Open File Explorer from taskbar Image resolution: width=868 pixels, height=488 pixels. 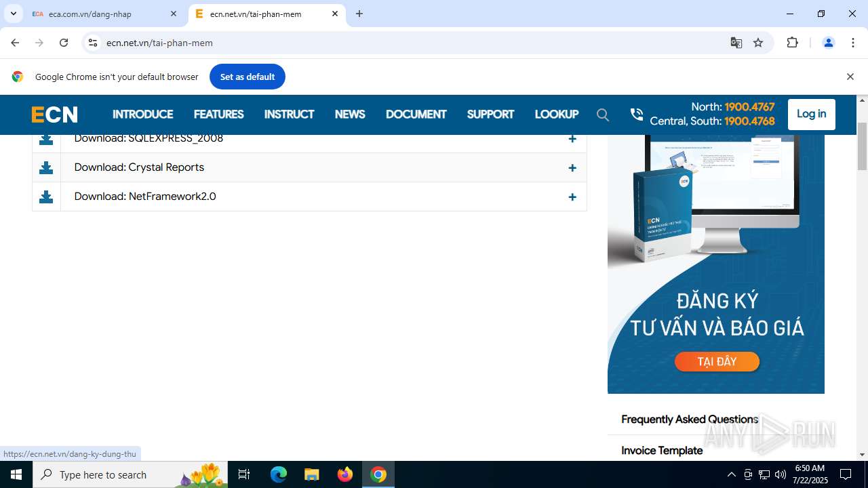[311, 474]
